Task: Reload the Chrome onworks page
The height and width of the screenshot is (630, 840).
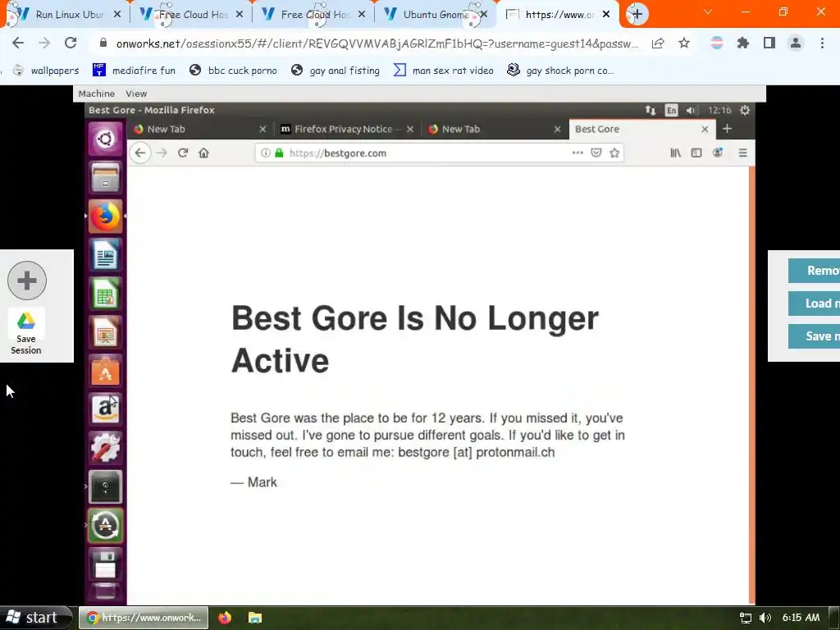Action: (x=71, y=43)
